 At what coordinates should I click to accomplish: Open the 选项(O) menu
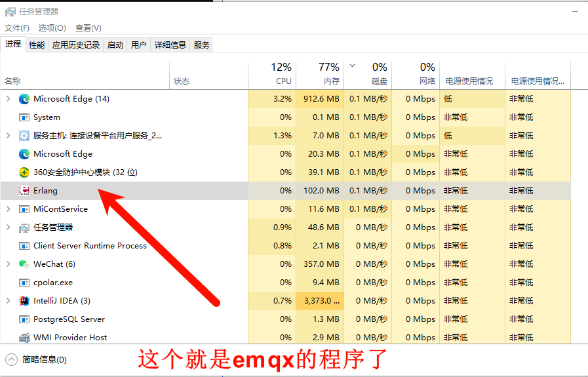coord(52,28)
